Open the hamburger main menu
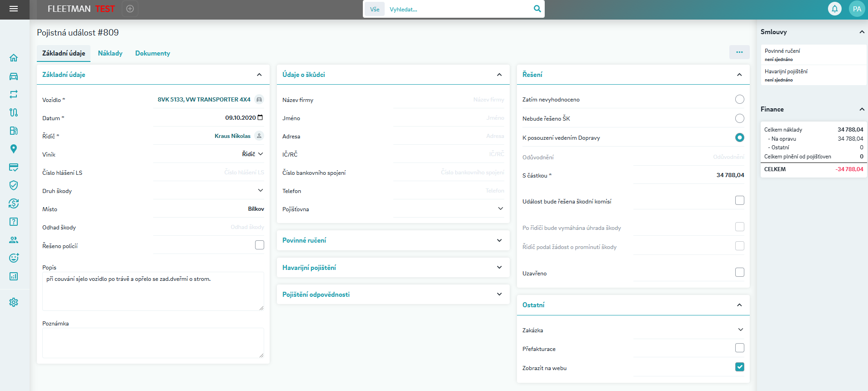 [14, 9]
